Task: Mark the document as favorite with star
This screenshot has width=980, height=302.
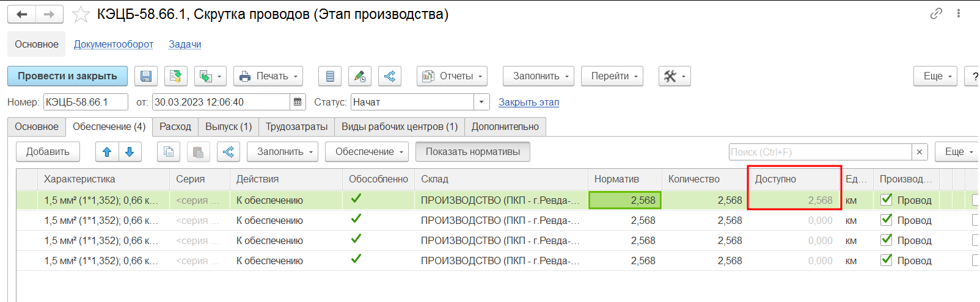Action: pos(81,14)
